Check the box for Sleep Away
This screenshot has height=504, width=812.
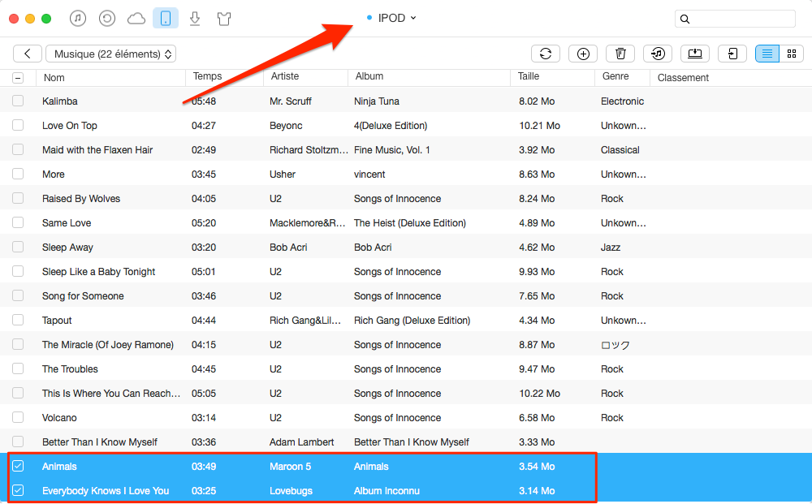point(18,246)
